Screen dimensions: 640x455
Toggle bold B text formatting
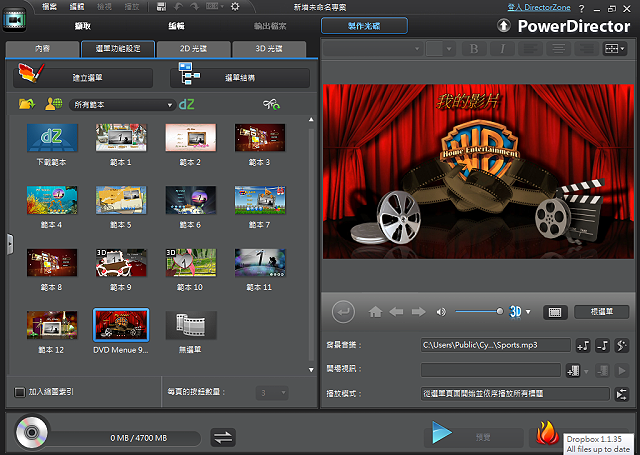coord(474,49)
